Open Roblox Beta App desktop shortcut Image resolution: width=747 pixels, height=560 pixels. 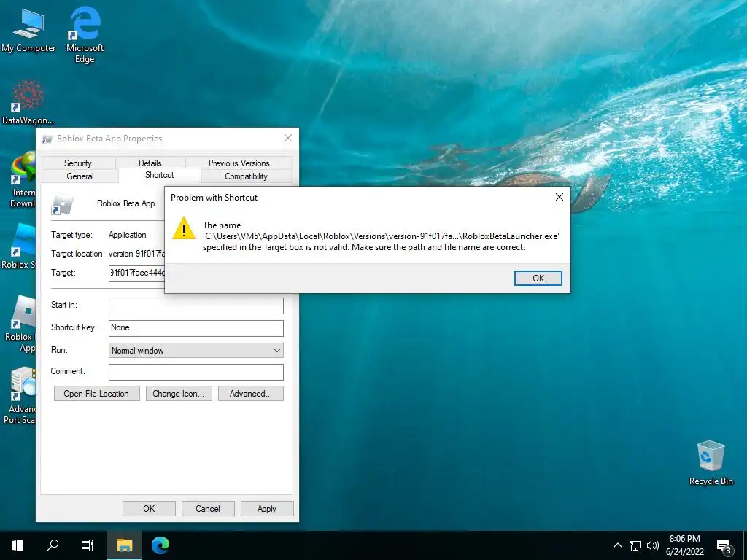20,324
